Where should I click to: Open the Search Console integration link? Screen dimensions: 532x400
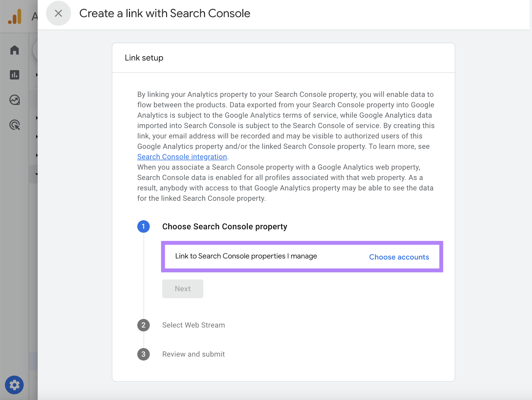pyautogui.click(x=182, y=156)
